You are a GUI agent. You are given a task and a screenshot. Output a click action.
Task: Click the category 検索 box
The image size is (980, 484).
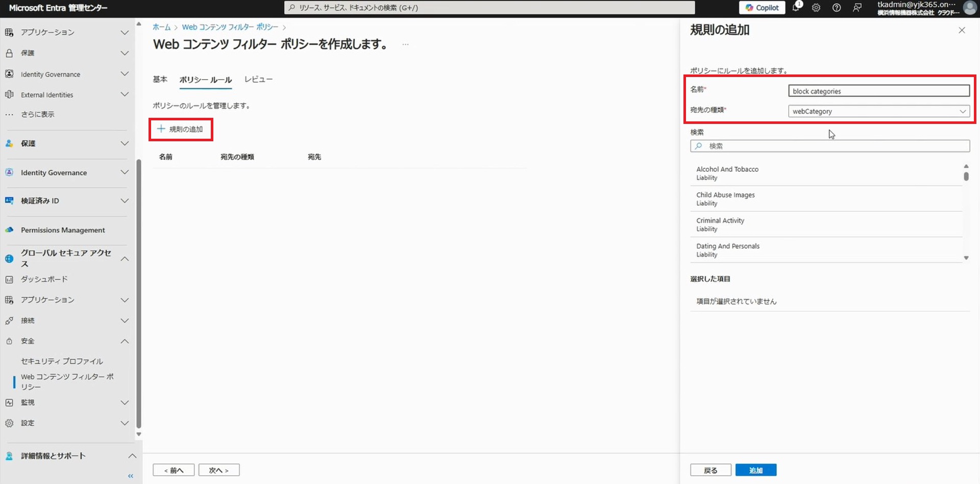click(x=830, y=146)
